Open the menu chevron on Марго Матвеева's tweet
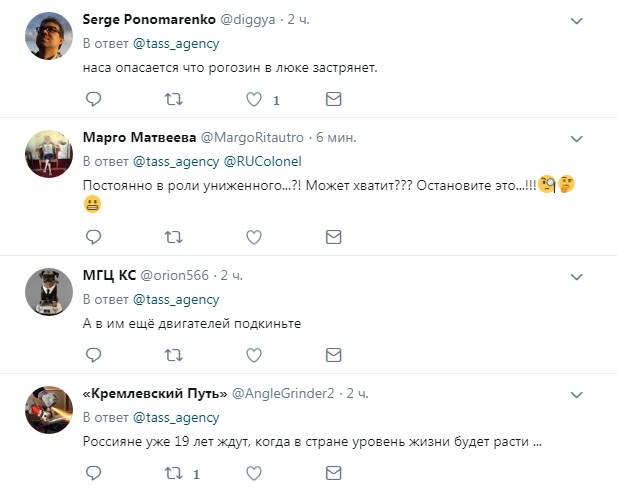This screenshot has width=617, height=491. [x=577, y=138]
